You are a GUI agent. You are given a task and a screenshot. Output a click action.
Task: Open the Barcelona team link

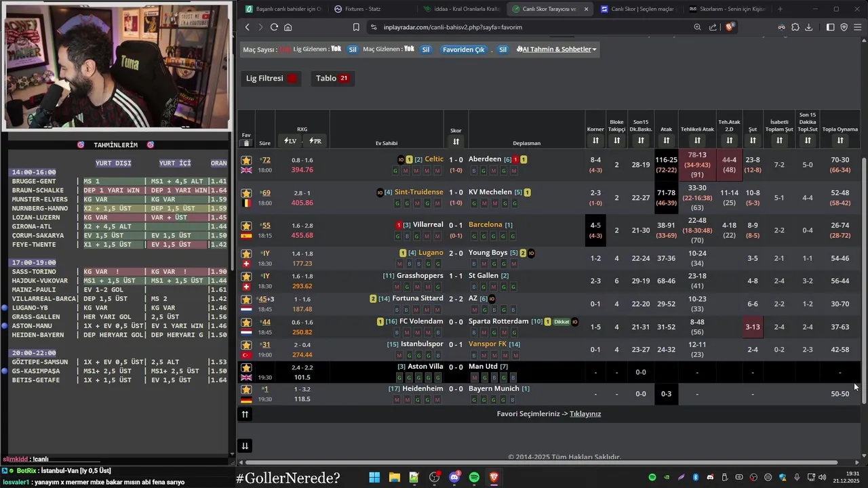coord(486,224)
